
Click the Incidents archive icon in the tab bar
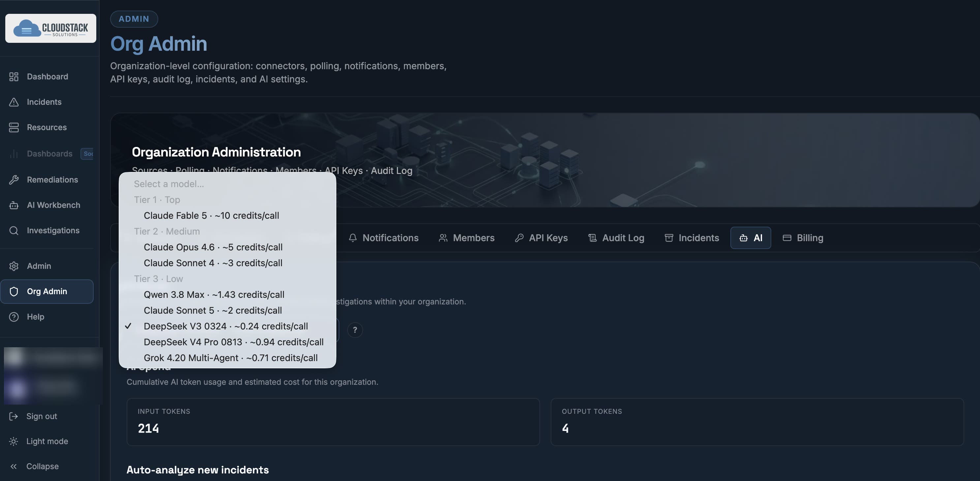pos(669,238)
